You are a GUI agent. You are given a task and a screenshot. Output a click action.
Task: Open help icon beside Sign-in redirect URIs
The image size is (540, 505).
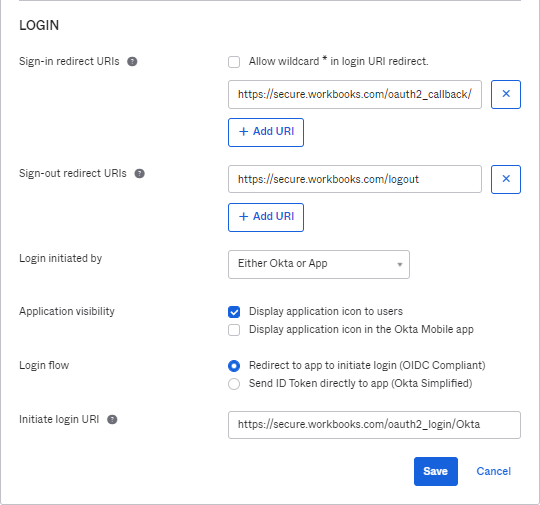coord(132,62)
